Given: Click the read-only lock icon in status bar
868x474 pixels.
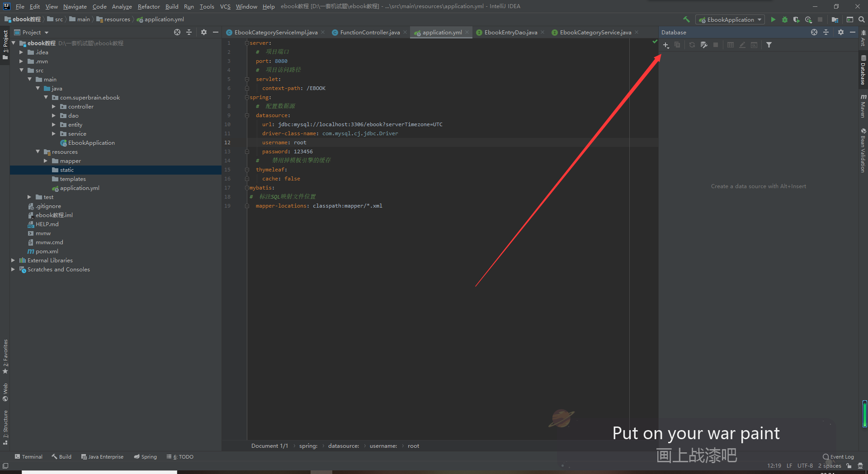Looking at the screenshot, I should pyautogui.click(x=849, y=465).
